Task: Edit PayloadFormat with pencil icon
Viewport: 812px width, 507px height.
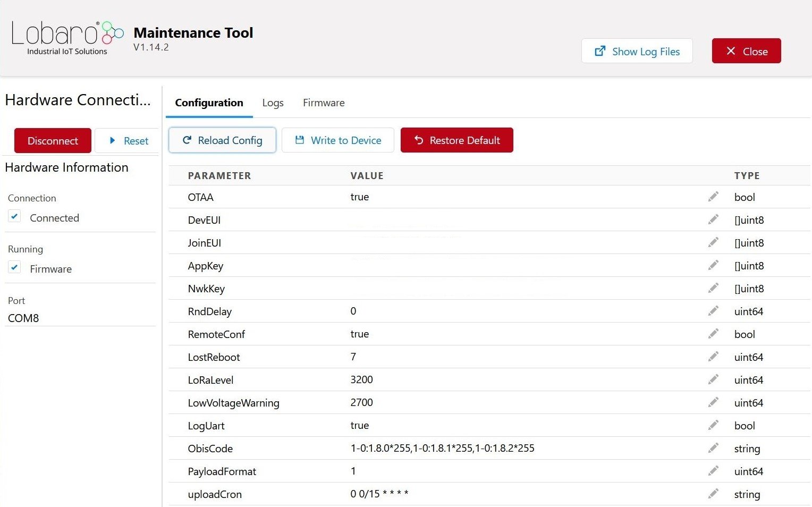Action: coord(713,471)
